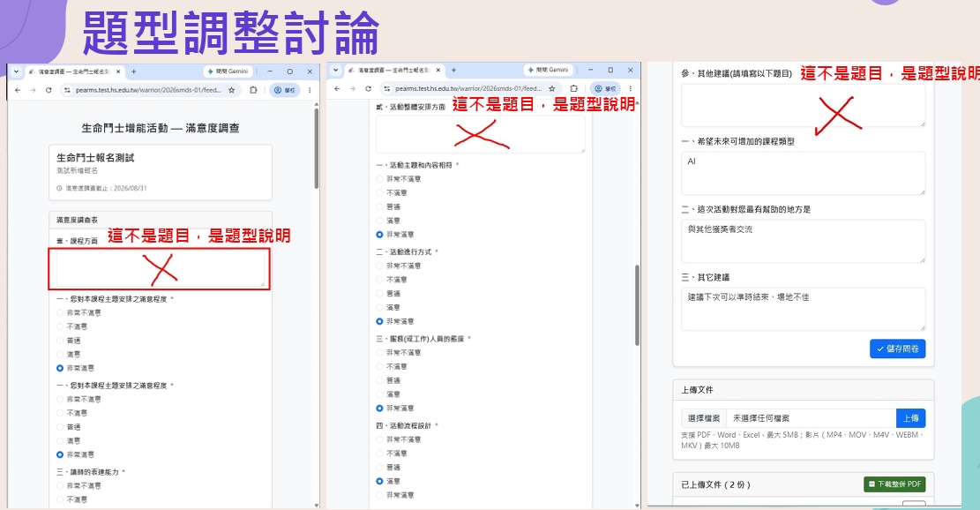Click forward arrow in middle browser window

(x=353, y=89)
